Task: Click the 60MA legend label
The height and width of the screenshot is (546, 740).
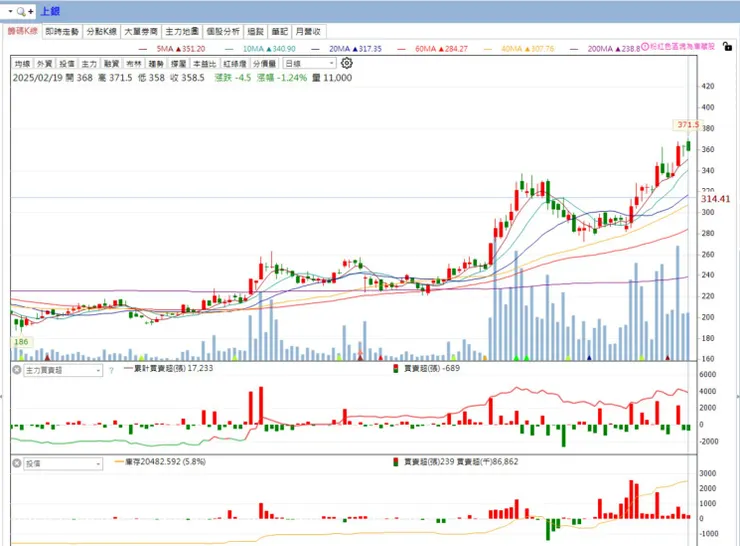Action: click(x=441, y=49)
